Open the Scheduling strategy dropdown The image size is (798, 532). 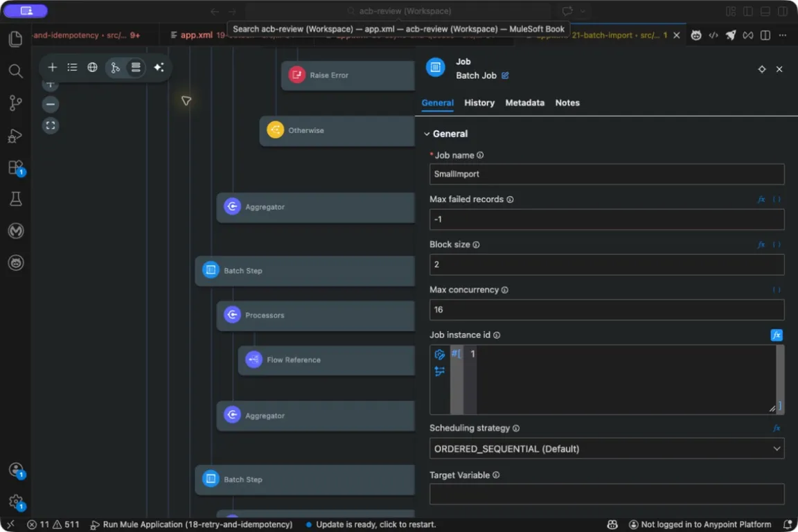tap(607, 449)
